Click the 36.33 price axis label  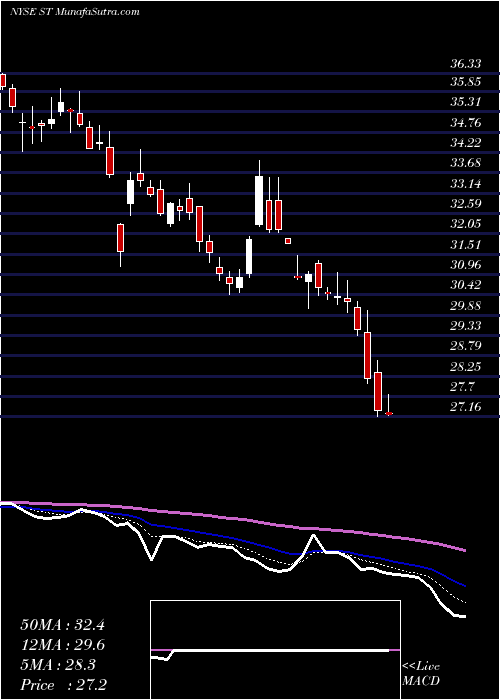(466, 64)
